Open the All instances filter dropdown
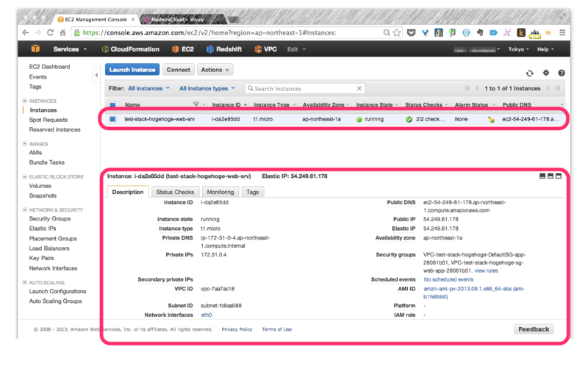This screenshot has width=588, height=366. pyautogui.click(x=149, y=88)
